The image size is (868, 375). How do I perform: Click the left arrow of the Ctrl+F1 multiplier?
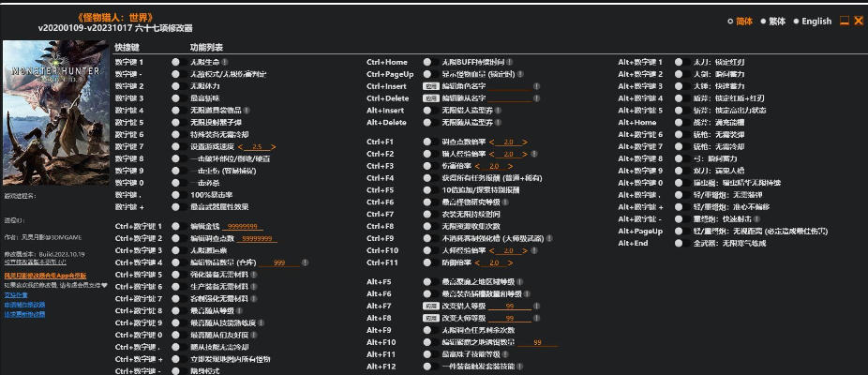click(491, 142)
